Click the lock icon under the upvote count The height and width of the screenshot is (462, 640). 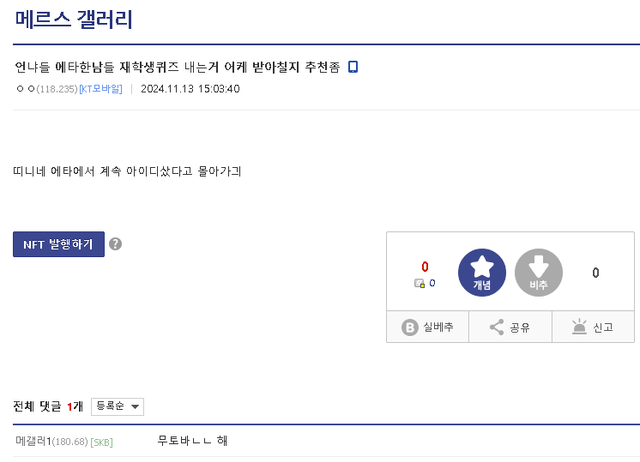click(420, 284)
